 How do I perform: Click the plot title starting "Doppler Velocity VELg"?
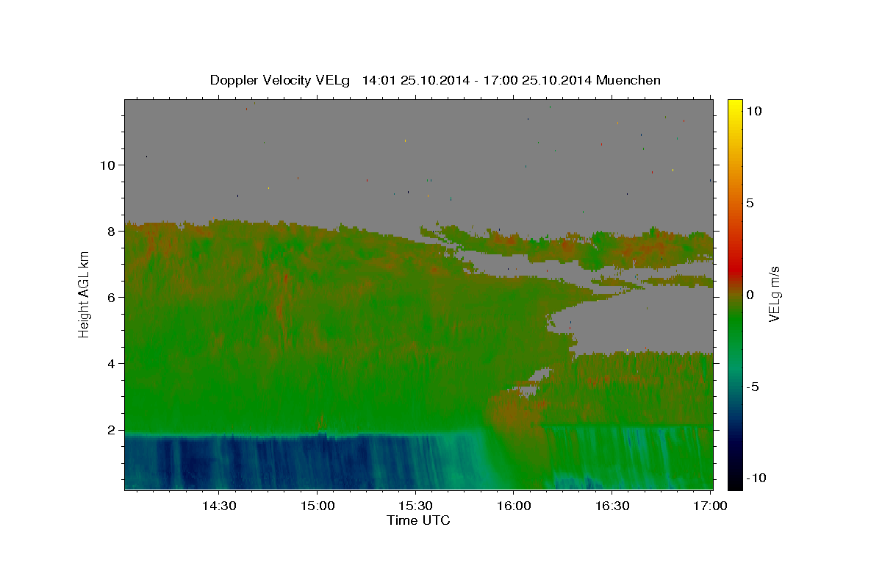click(x=435, y=80)
